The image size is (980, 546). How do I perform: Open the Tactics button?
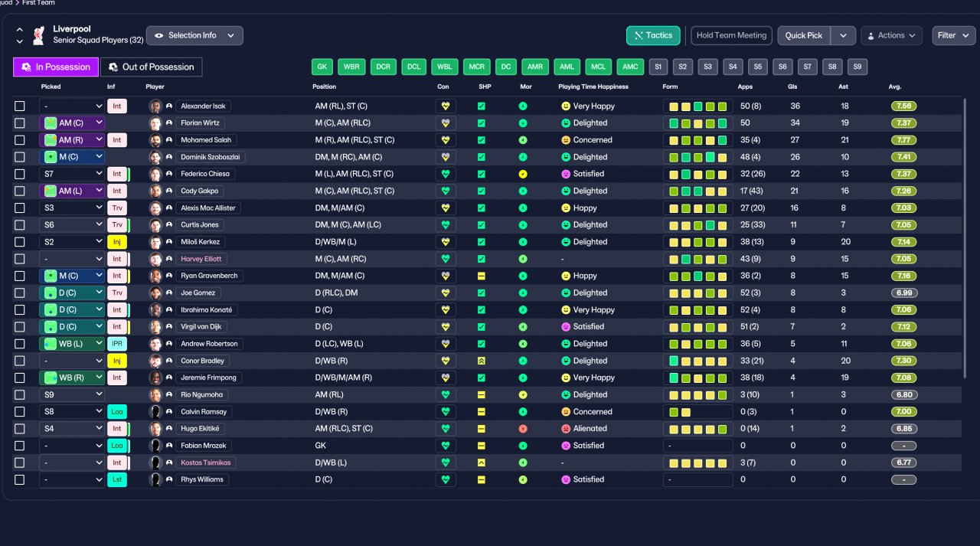[x=653, y=35]
